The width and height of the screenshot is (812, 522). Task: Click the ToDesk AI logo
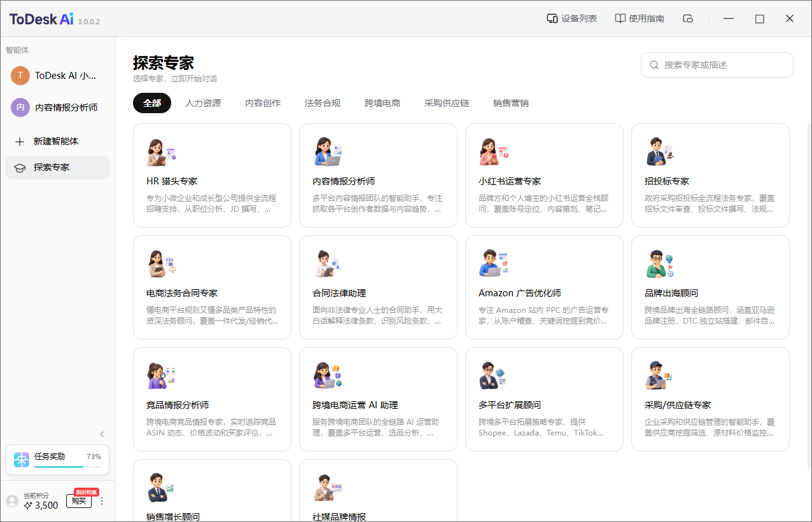41,19
